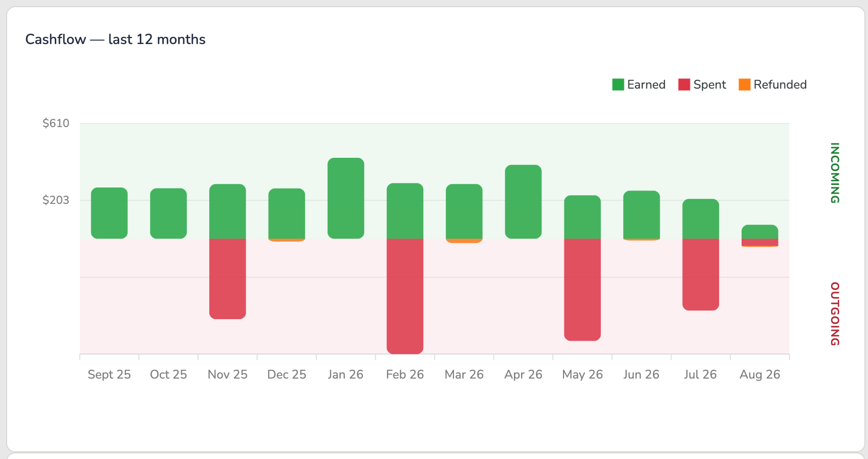Toggle the Refunded series in the legend
Screen dimensions: 868x459
773,85
